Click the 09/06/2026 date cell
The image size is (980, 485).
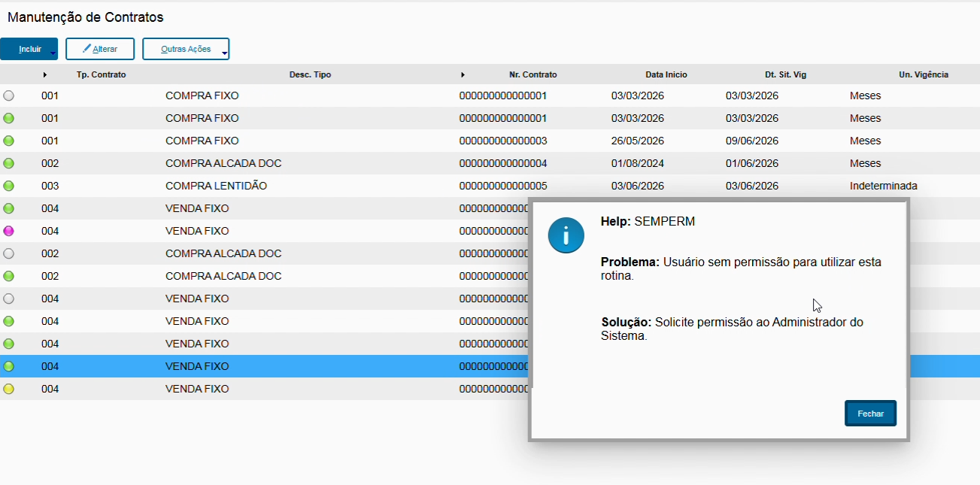(751, 141)
